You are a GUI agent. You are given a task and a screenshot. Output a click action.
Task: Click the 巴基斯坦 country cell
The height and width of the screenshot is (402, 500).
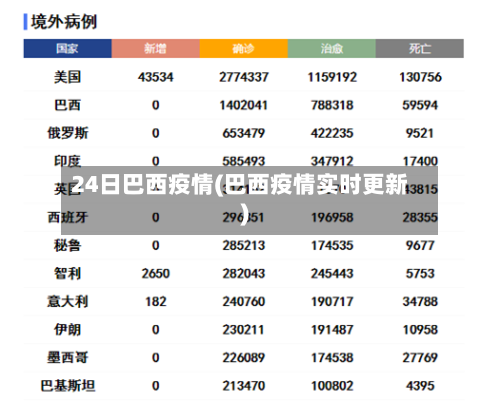(68, 386)
